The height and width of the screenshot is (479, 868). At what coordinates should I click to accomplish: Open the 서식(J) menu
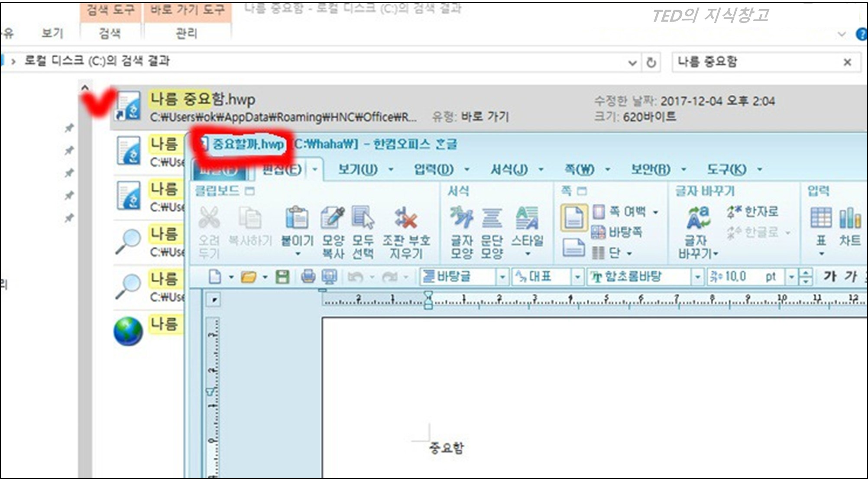click(x=509, y=169)
